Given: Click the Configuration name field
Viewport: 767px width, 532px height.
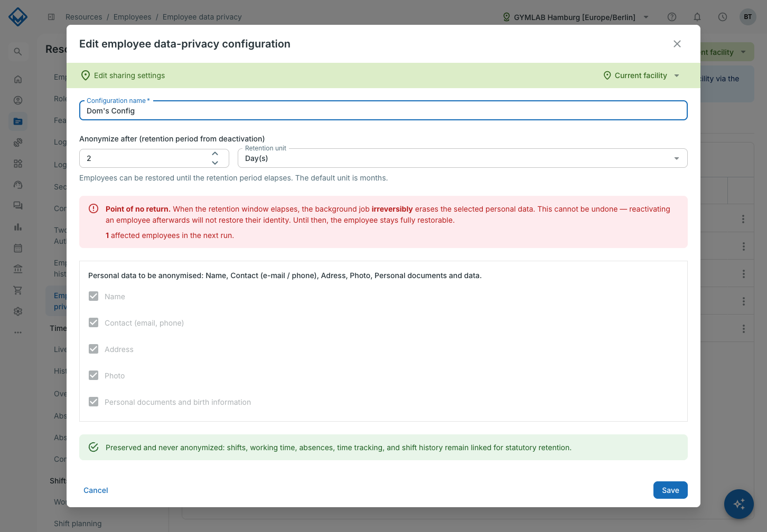Looking at the screenshot, I should 383,111.
